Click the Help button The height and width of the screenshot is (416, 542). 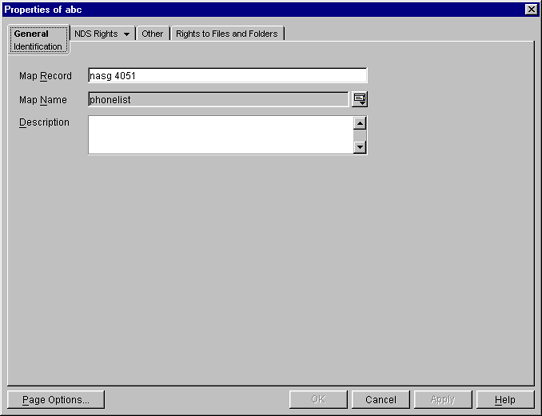[505, 400]
